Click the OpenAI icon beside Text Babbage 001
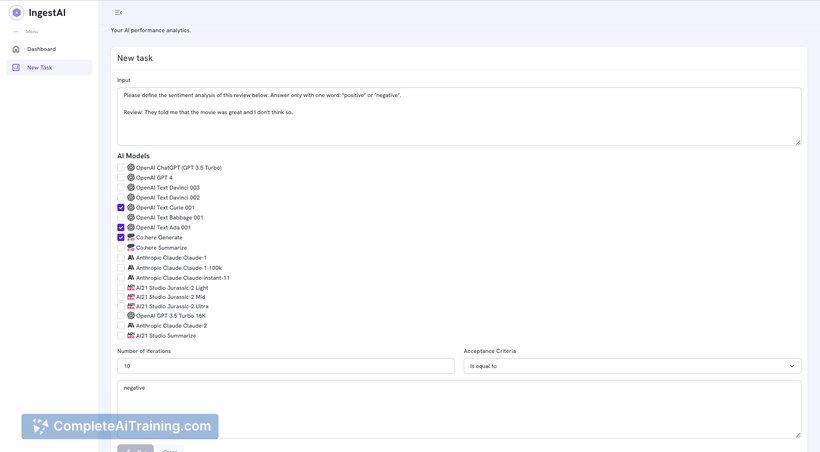Viewport: 820px width, 452px height. (131, 217)
